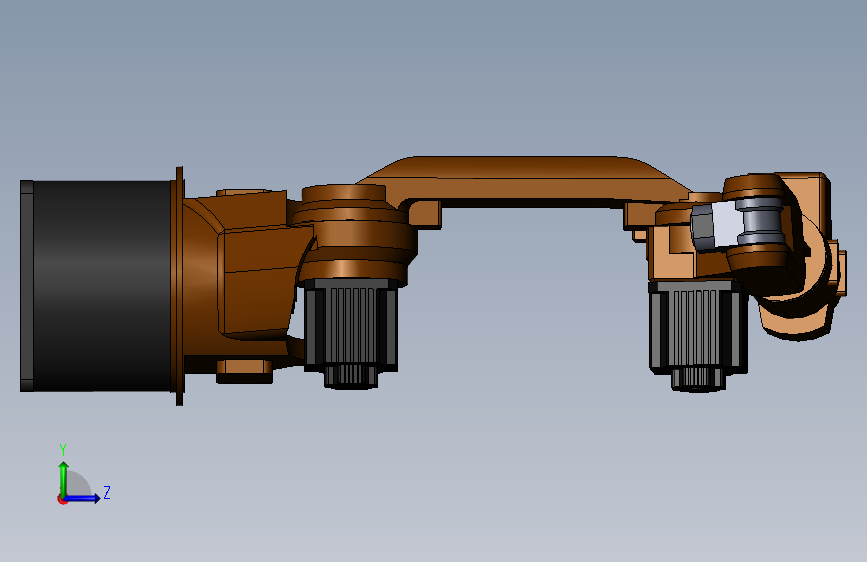
Task: Click the red X axis dot at triad origin
Action: (x=62, y=500)
